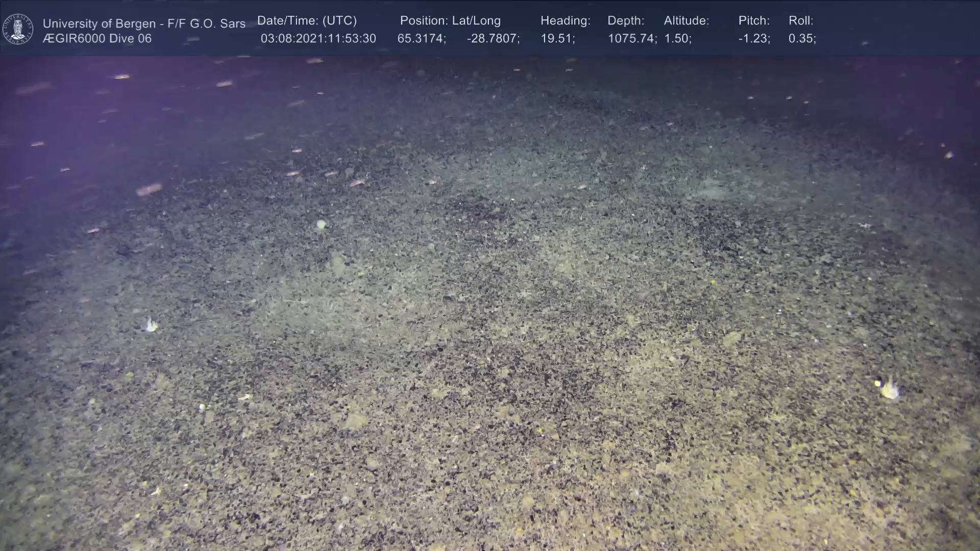The height and width of the screenshot is (551, 980).
Task: Click the round pale sponge near center-left
Action: coord(321,224)
